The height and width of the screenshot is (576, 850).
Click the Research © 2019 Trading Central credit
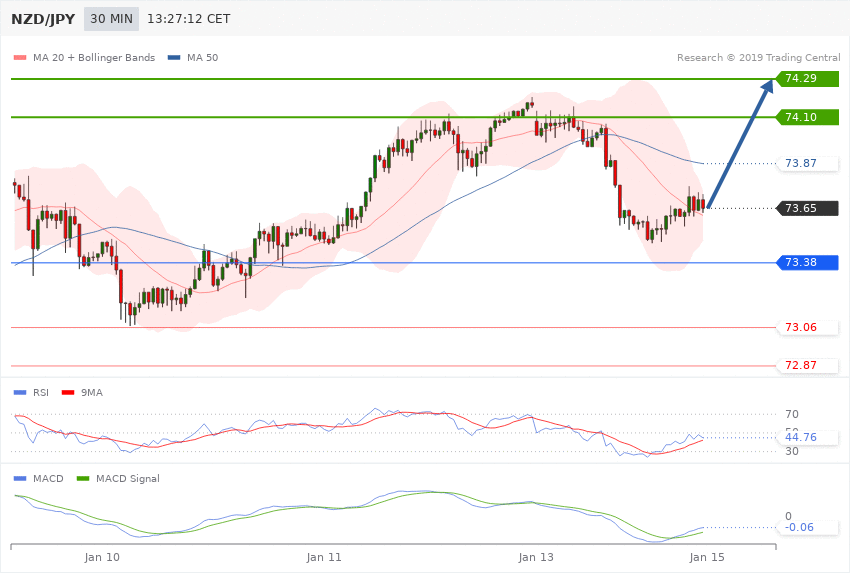coord(758,57)
